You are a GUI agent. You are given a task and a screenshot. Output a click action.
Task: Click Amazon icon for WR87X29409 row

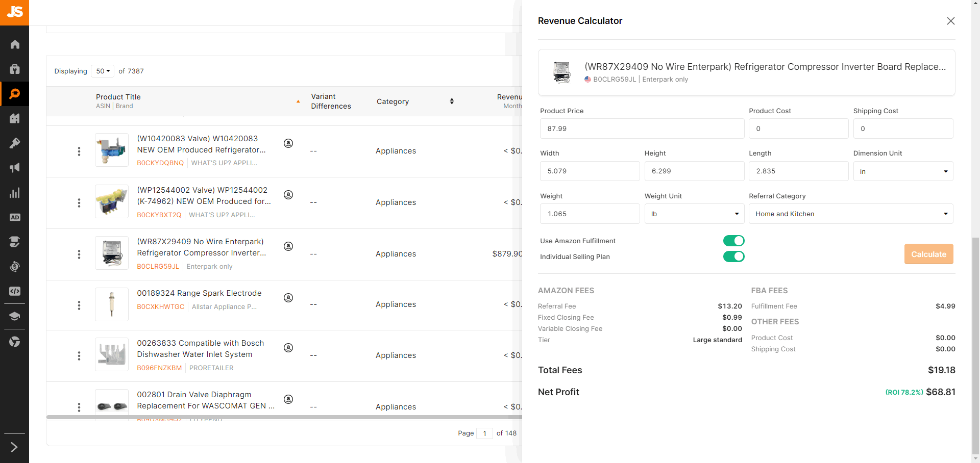288,246
